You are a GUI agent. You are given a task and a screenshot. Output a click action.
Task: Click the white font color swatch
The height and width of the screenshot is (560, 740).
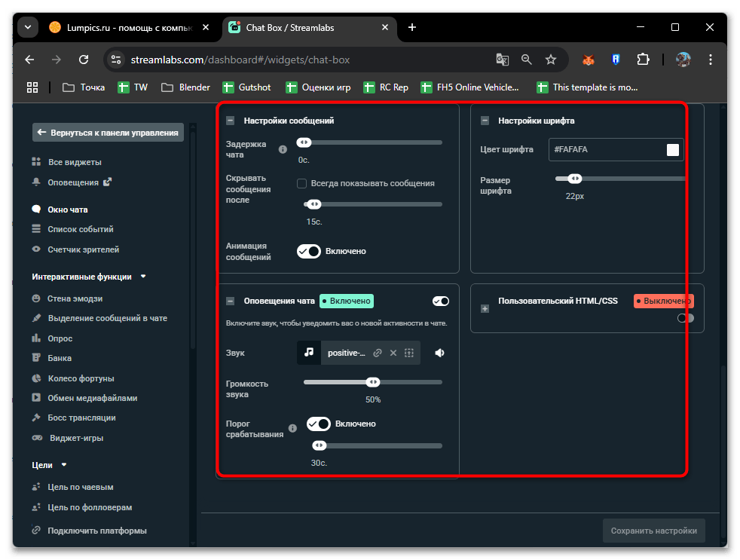[672, 150]
